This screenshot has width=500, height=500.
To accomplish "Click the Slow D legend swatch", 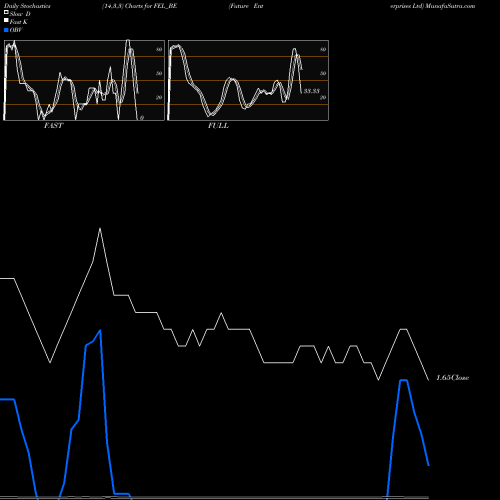I will click(6, 13).
